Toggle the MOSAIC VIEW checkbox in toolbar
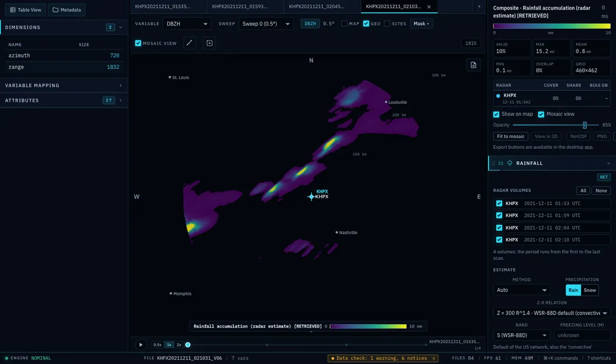Screen dimensions: 616x364 (138, 43)
